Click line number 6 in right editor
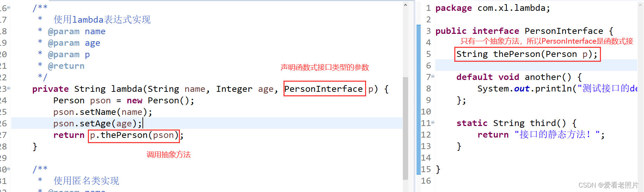This screenshot has height=192, width=644. click(x=428, y=66)
